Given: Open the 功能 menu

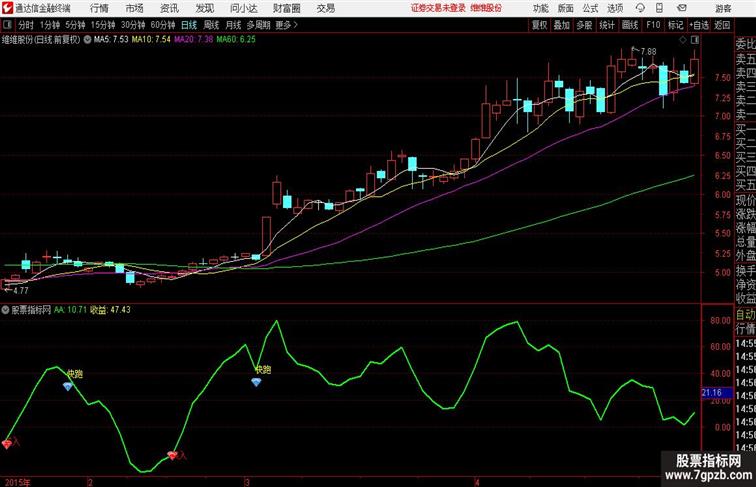Looking at the screenshot, I should point(540,8).
